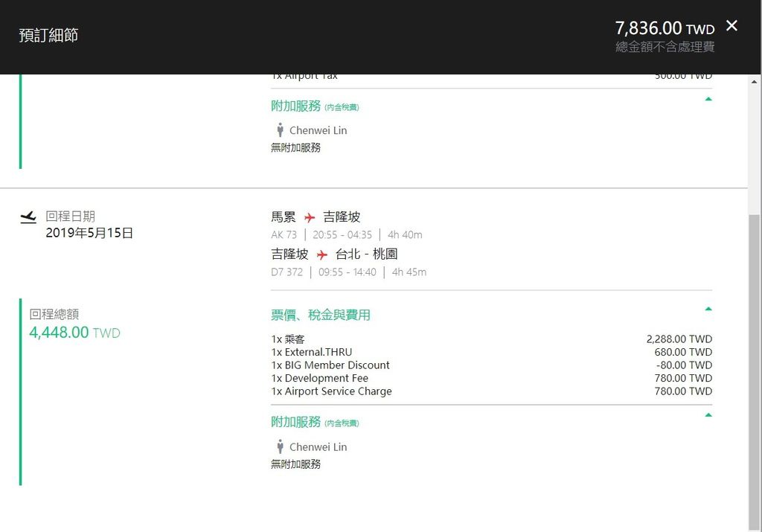
Task: Click the 回程日期 label
Action: click(70, 217)
